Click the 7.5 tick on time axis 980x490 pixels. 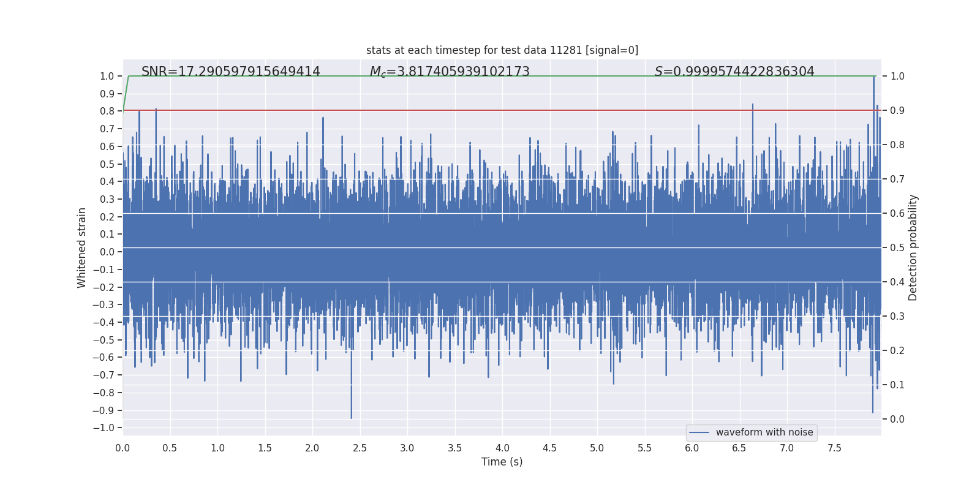(x=834, y=448)
